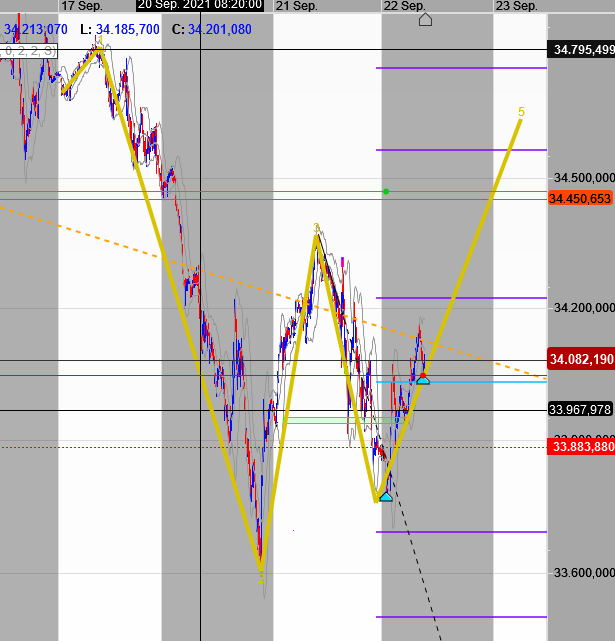Select the 34.795,499 price label
The height and width of the screenshot is (641, 615).
581,49
